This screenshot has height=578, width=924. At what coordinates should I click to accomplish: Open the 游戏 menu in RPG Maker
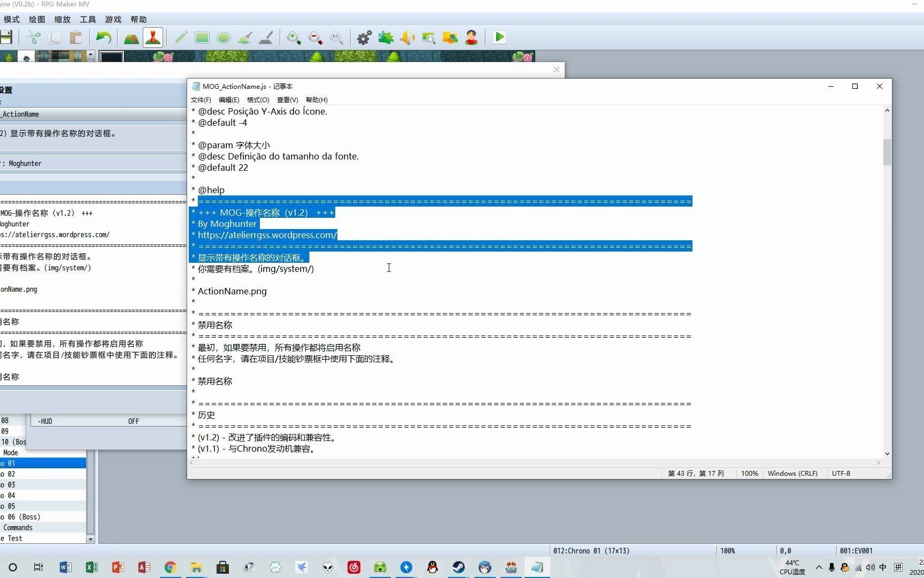113,19
